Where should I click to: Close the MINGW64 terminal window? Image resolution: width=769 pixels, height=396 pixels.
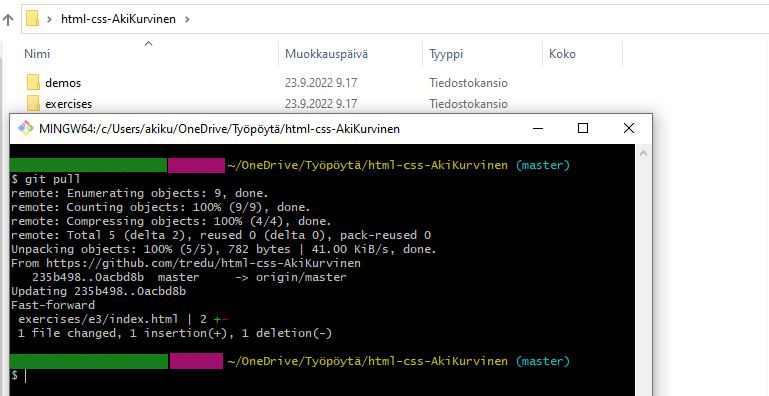(629, 129)
